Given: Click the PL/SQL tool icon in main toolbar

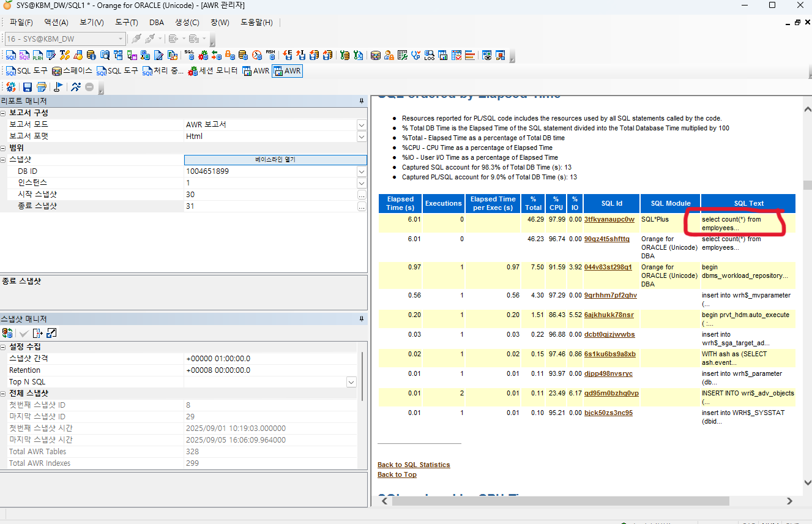Looking at the screenshot, I should pyautogui.click(x=24, y=55).
